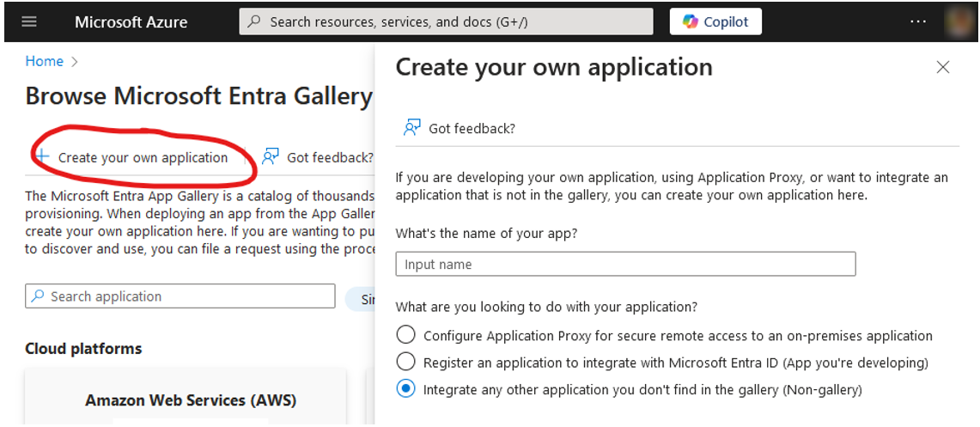Go to the Home breadcrumb
Image resolution: width=980 pixels, height=427 pixels.
pos(45,61)
